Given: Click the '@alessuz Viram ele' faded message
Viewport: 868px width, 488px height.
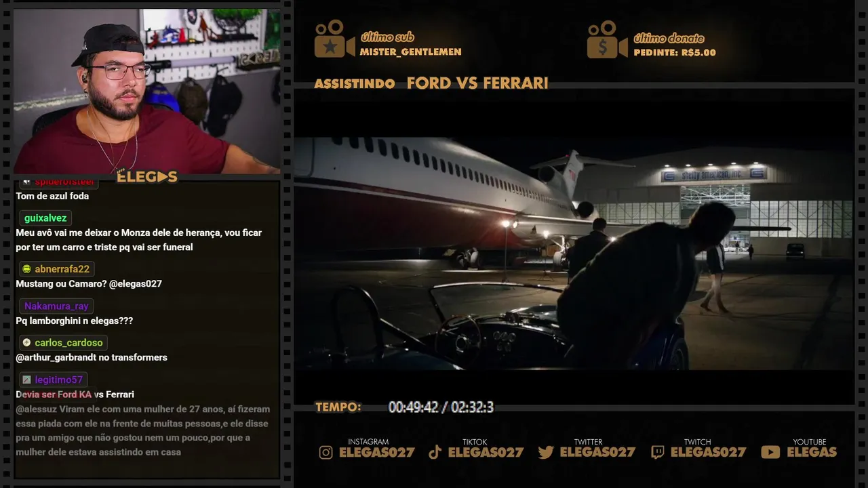Looking at the screenshot, I should point(143,430).
